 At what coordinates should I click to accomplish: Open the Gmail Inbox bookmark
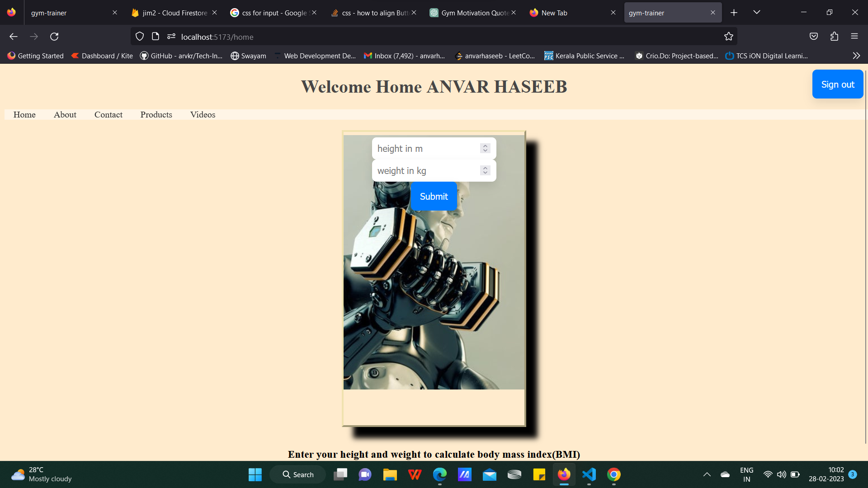coord(404,56)
